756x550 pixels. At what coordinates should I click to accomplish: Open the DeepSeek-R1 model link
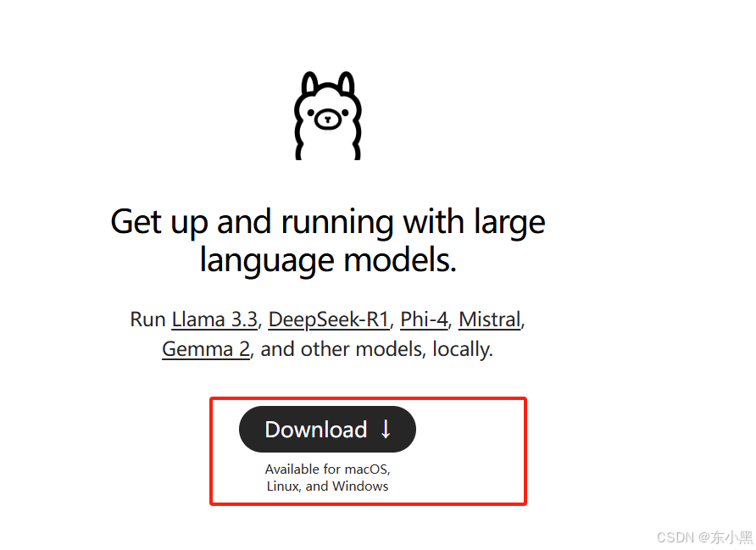coord(329,319)
